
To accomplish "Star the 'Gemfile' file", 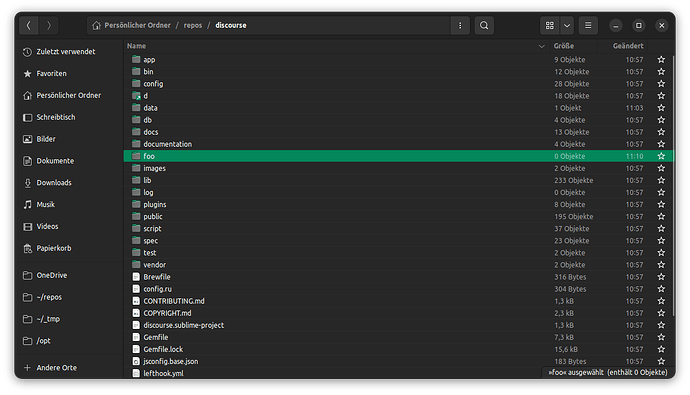I will tap(661, 337).
